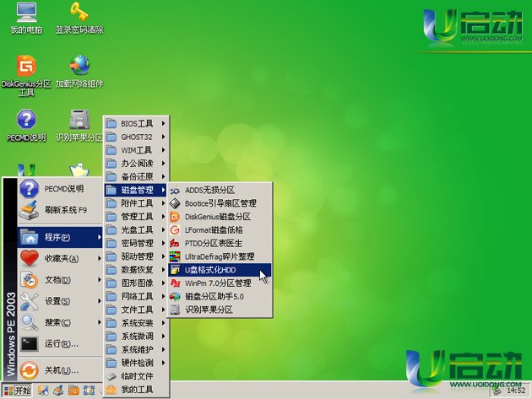This screenshot has height=399, width=532.
Task: Expand the 驱动管理 folder submenu
Action: point(136,256)
